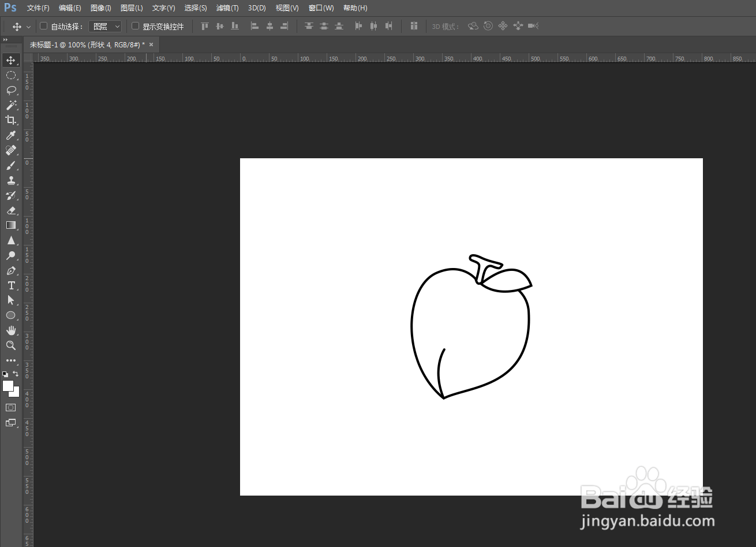Select the Elliptical Marquee tool
756x547 pixels.
[11, 75]
